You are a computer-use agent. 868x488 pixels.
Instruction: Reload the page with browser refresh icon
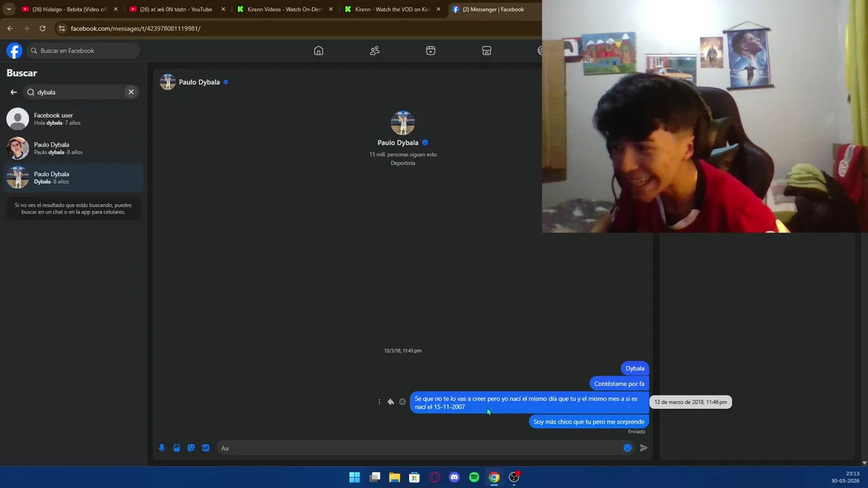(x=42, y=28)
